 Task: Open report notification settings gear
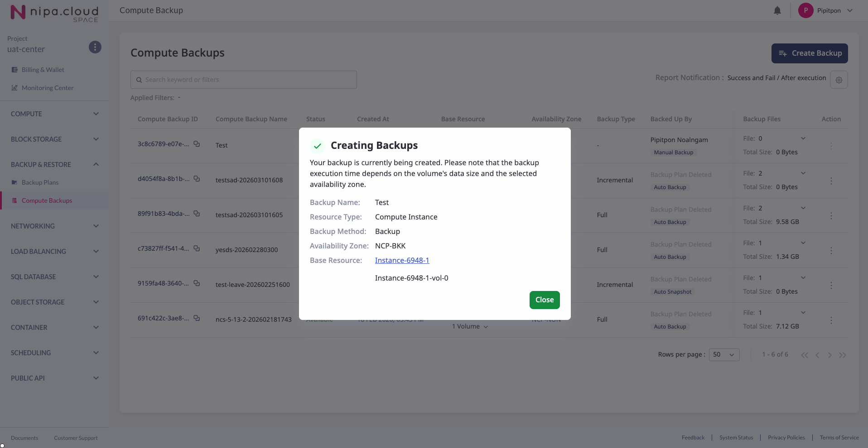839,80
